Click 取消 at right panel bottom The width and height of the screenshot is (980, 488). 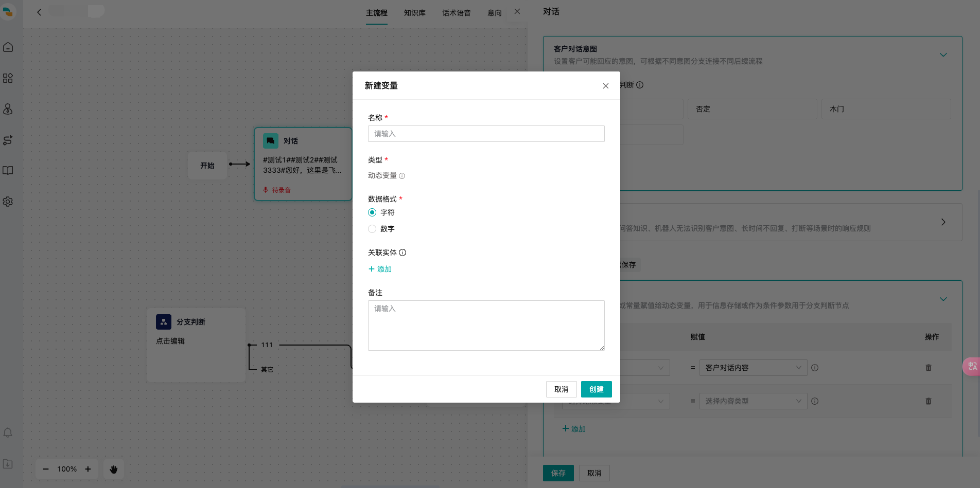pos(594,473)
